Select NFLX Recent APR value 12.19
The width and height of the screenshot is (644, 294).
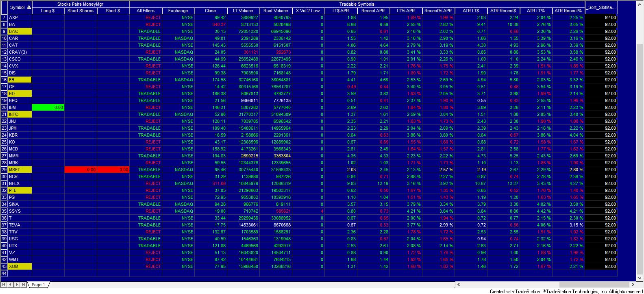(x=373, y=183)
